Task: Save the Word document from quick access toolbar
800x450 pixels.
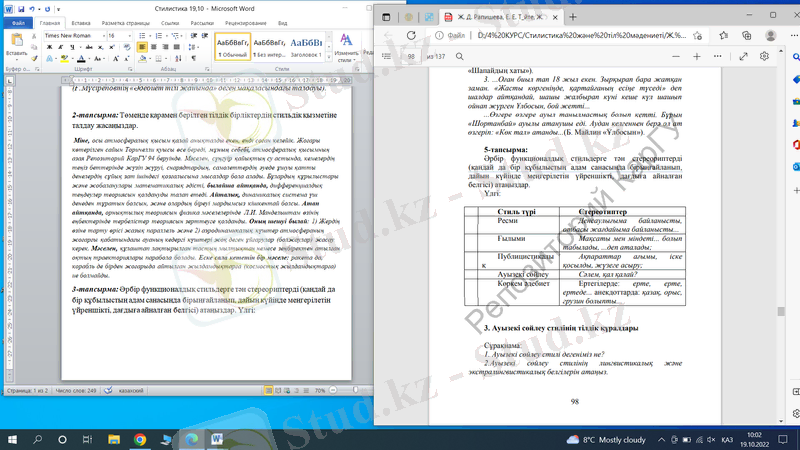Action: (x=20, y=7)
